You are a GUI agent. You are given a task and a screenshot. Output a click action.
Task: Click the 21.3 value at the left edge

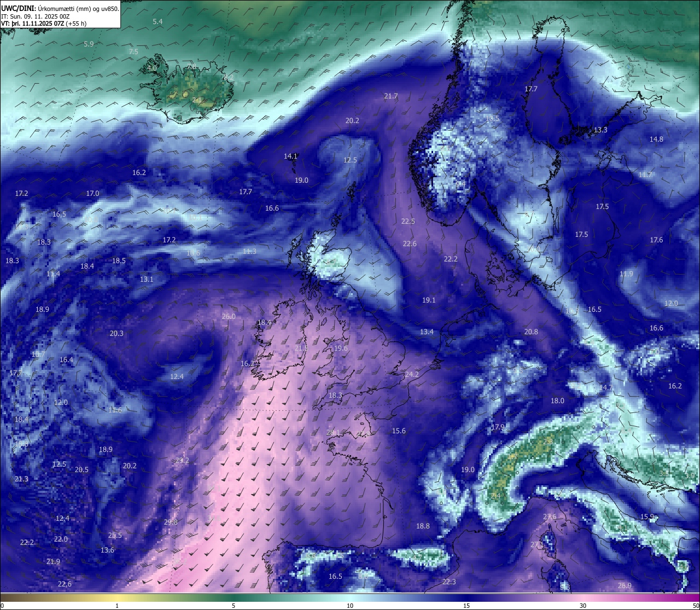tap(21, 479)
